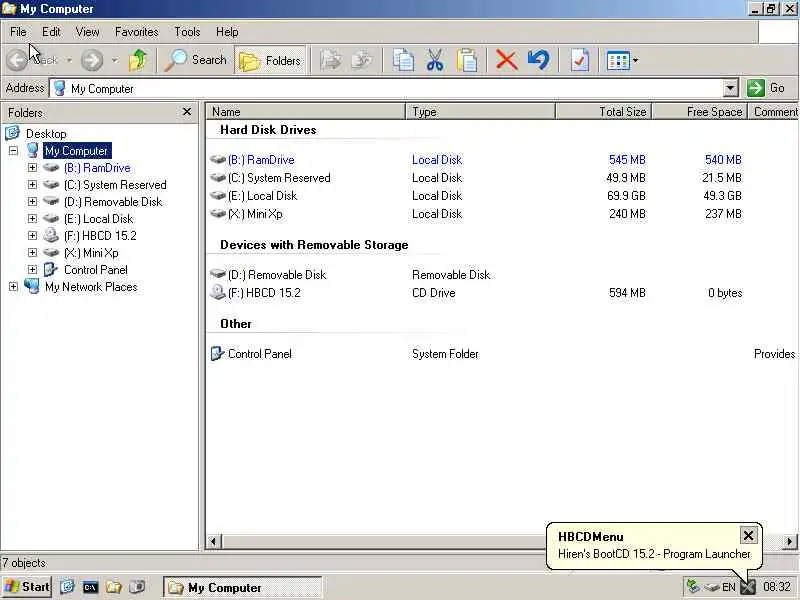Image resolution: width=800 pixels, height=600 pixels.
Task: Click the Cut scissors icon
Action: 435,60
